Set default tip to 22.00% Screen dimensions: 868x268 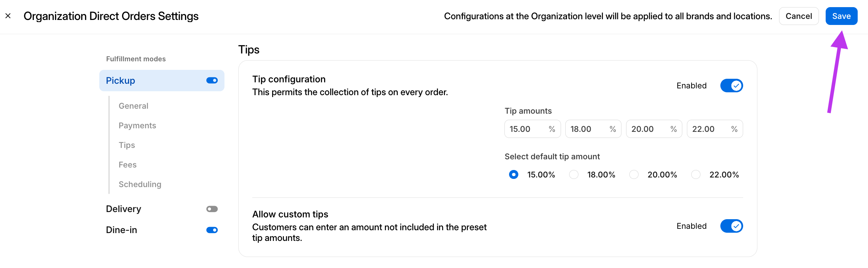tap(695, 175)
